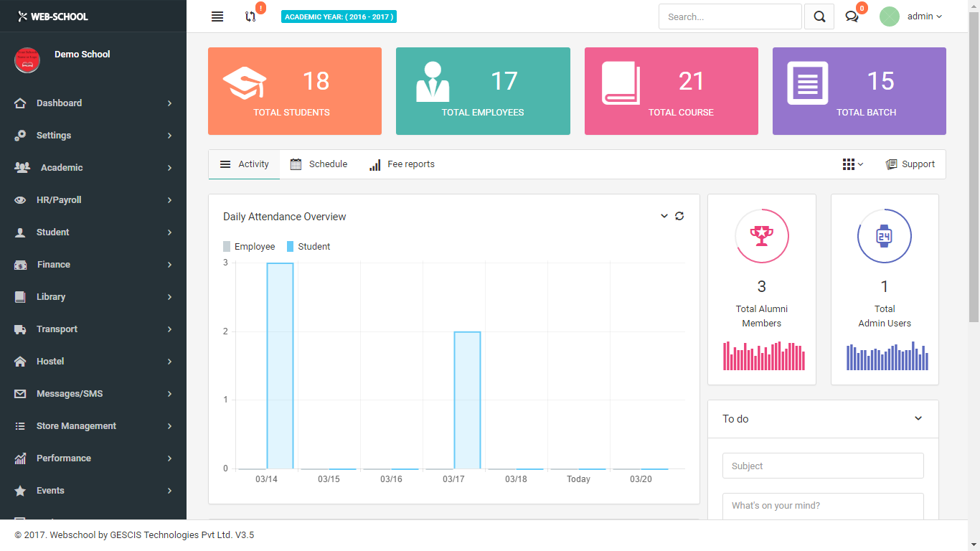980x551 pixels.
Task: Click the hamburger menu icon in top bar
Action: click(217, 17)
